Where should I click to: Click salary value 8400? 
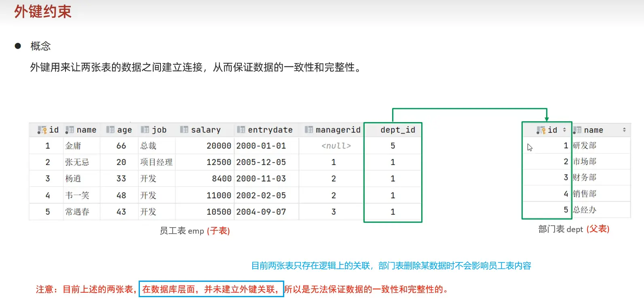(222, 178)
